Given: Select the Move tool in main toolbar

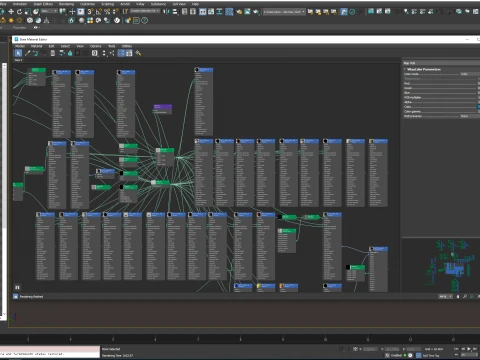Looking at the screenshot, I should pos(11,12).
